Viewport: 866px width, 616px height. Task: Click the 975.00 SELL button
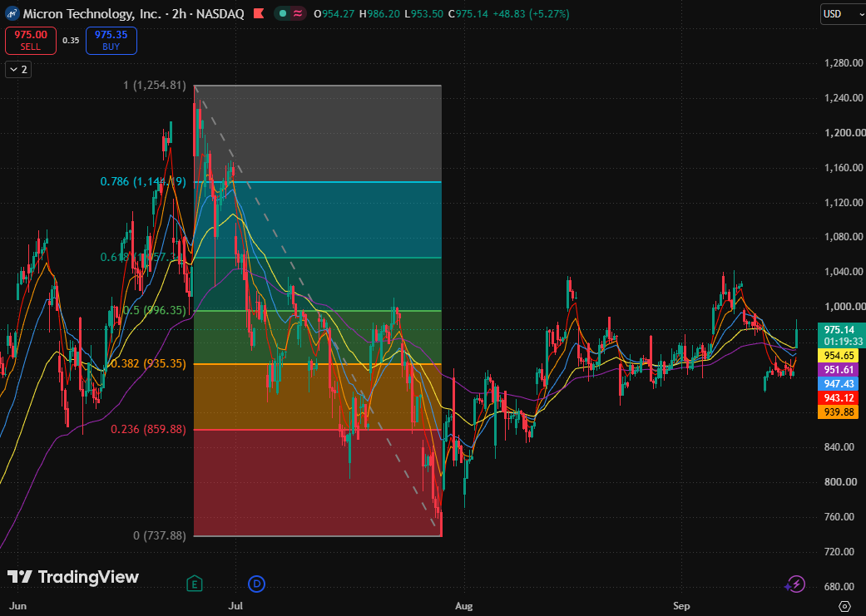(x=31, y=41)
